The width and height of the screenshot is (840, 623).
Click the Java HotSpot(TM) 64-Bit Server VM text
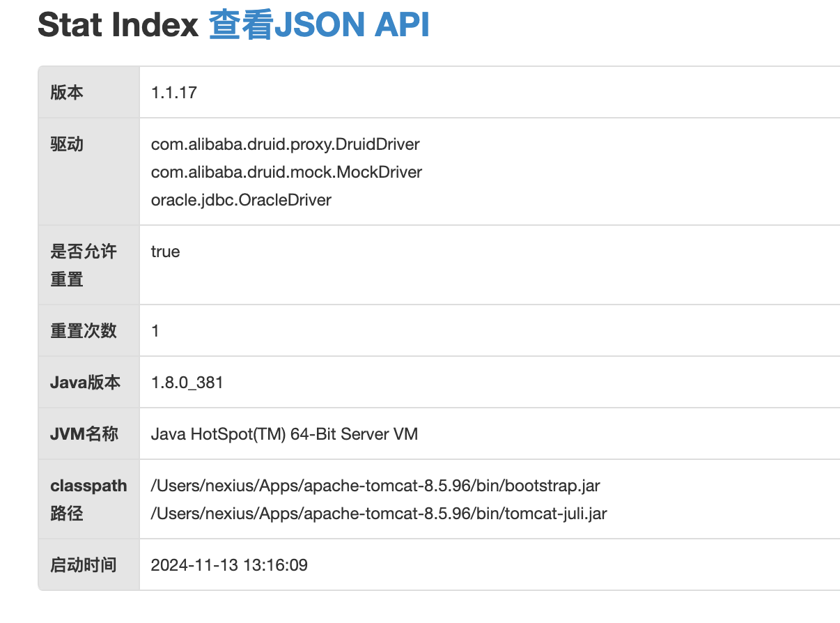pos(284,434)
